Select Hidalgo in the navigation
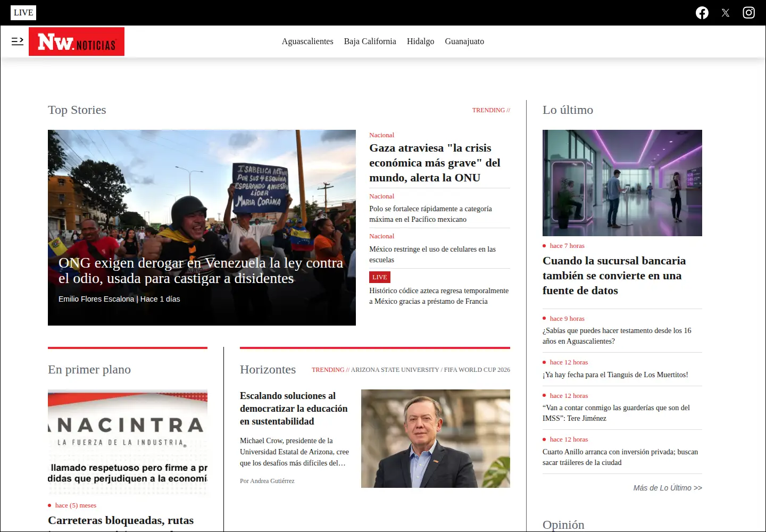The width and height of the screenshot is (766, 532). [x=420, y=41]
